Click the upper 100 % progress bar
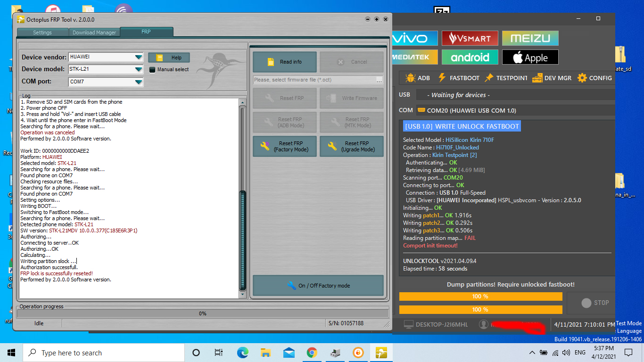The height and width of the screenshot is (362, 644). pos(480,296)
